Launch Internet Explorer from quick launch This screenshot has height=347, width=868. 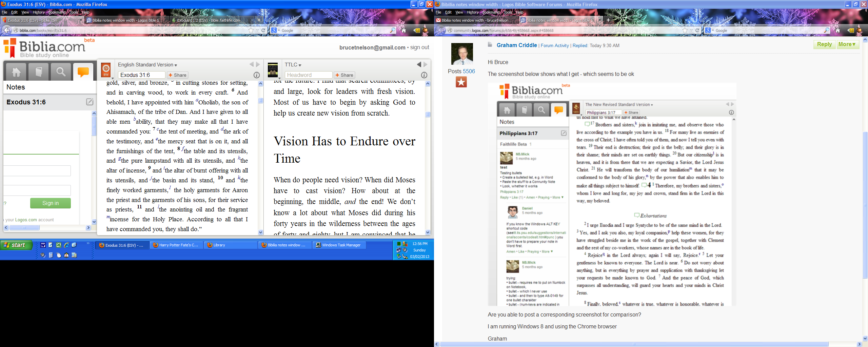[x=66, y=245]
